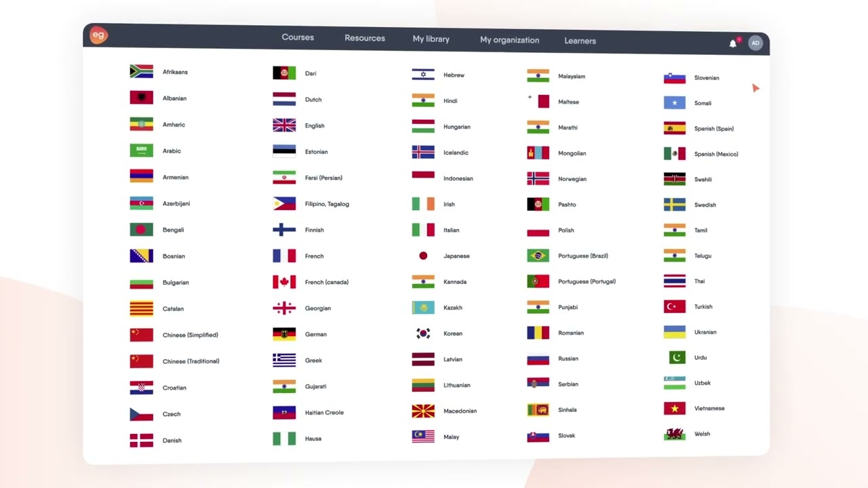This screenshot has width=868, height=488.
Task: Select the Japanese flag icon
Action: [423, 256]
